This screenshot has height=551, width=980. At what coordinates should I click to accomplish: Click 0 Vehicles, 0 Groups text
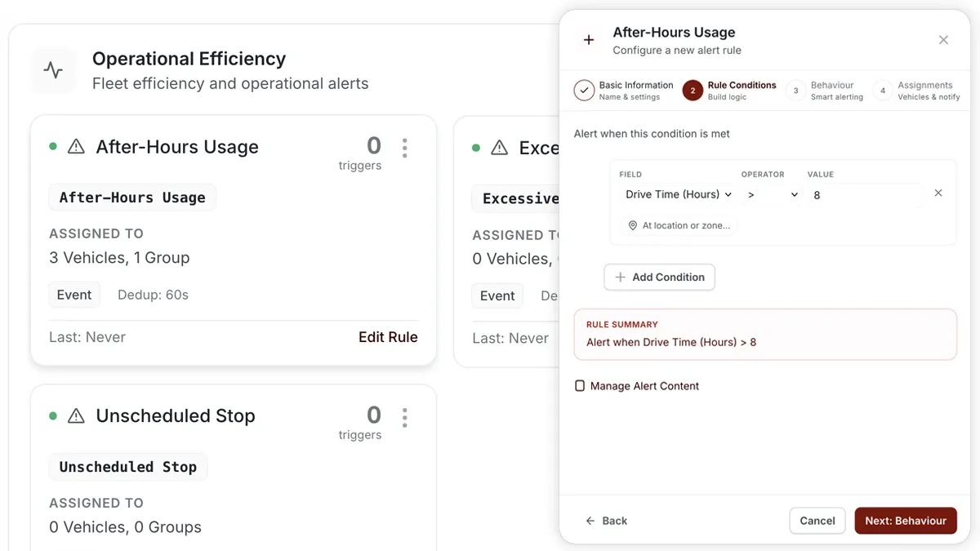[125, 527]
